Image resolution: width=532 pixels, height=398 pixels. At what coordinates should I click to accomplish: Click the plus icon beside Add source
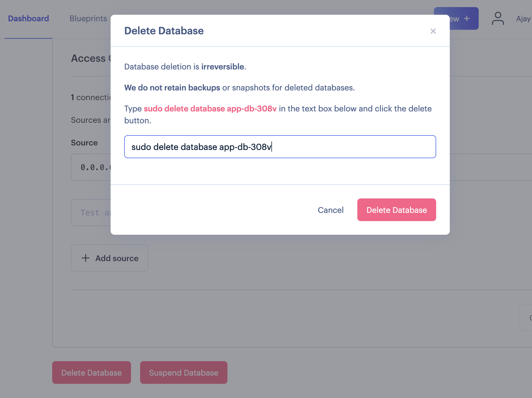[x=85, y=258]
